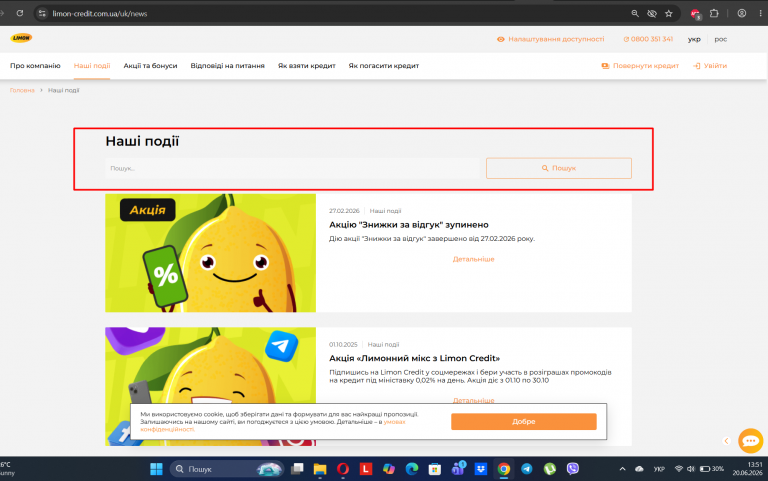The image size is (768, 481).
Task: Click Увійти login link
Action: 710,66
